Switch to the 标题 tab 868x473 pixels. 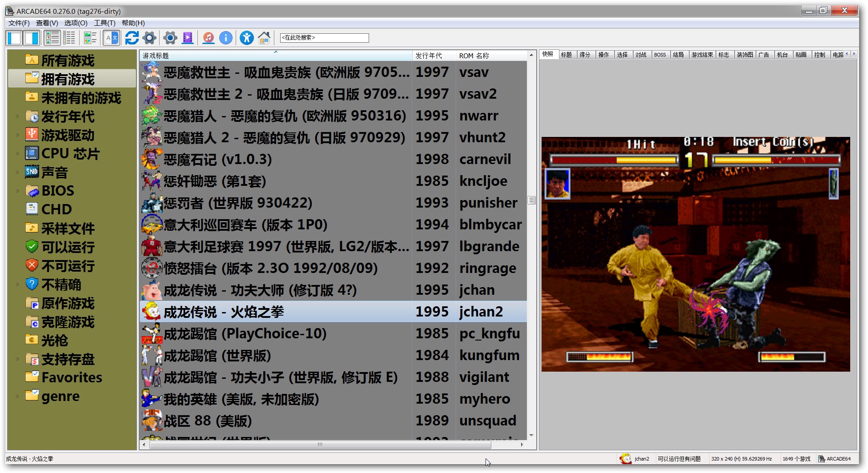point(567,55)
